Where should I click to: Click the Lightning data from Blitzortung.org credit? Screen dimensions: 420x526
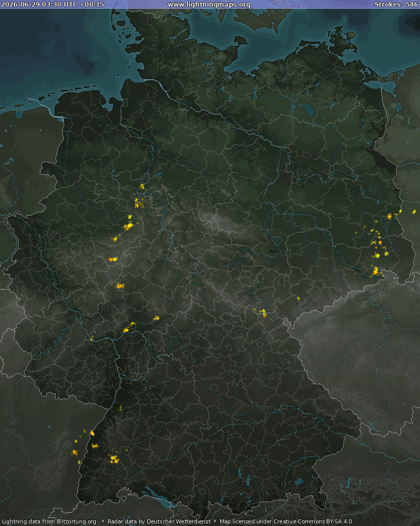(49, 521)
